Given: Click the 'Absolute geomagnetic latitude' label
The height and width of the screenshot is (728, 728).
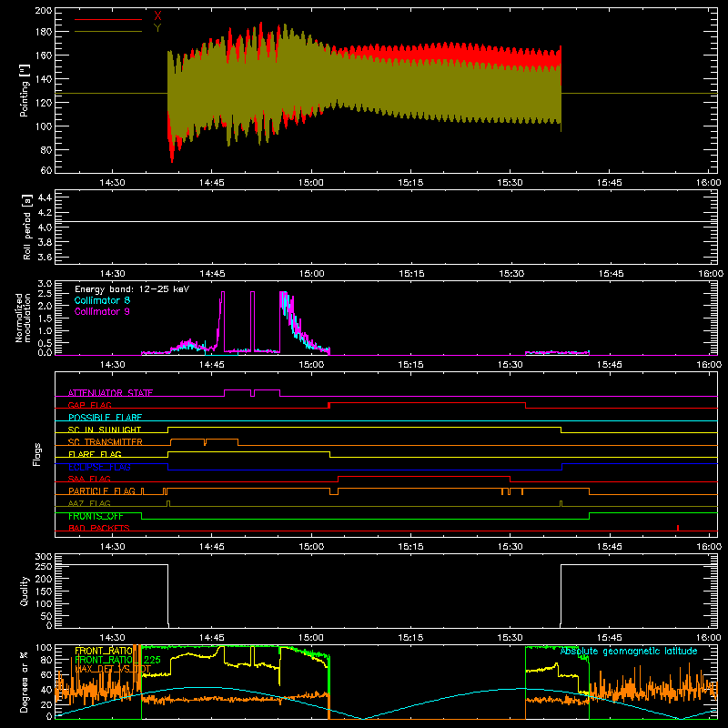Looking at the screenshot, I should (629, 652).
